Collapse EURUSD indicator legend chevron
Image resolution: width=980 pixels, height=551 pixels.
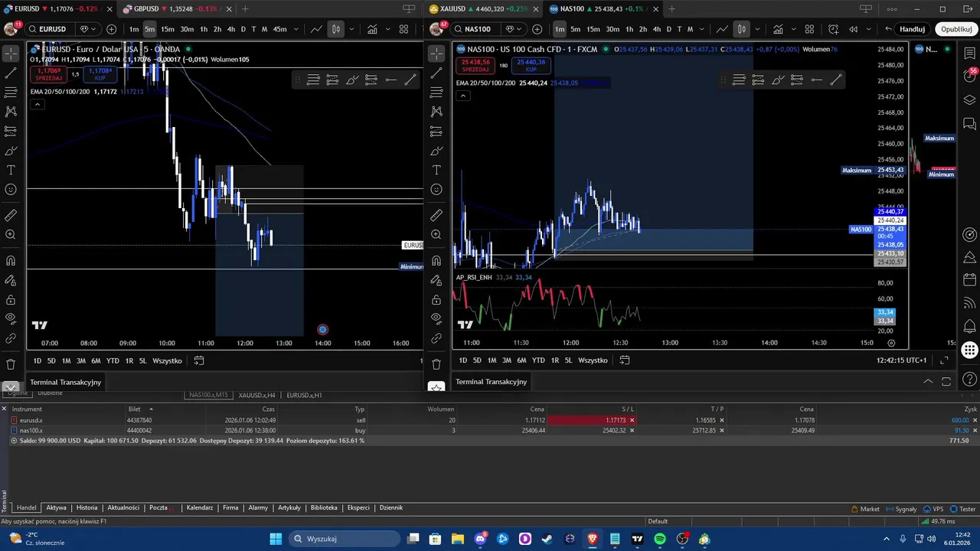(x=37, y=104)
